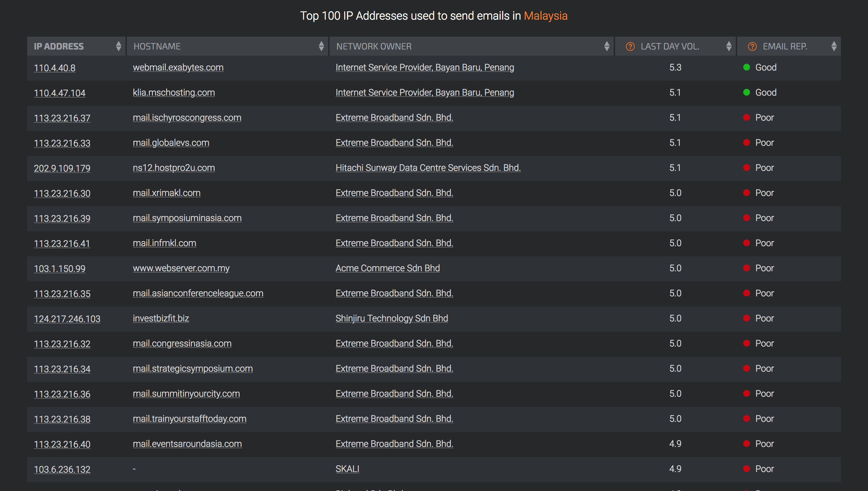Open hostname investbizfit.biz

tap(161, 318)
